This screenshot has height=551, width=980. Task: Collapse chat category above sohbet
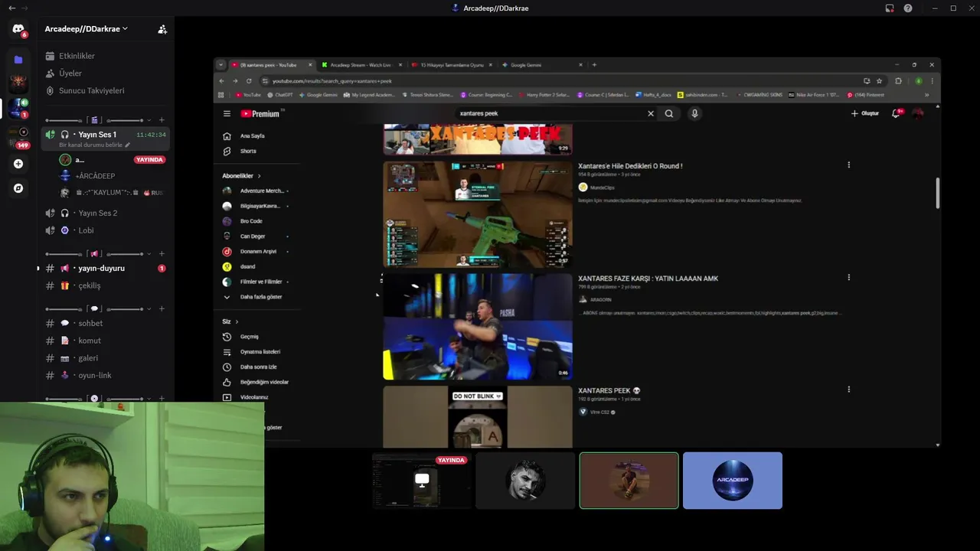149,308
